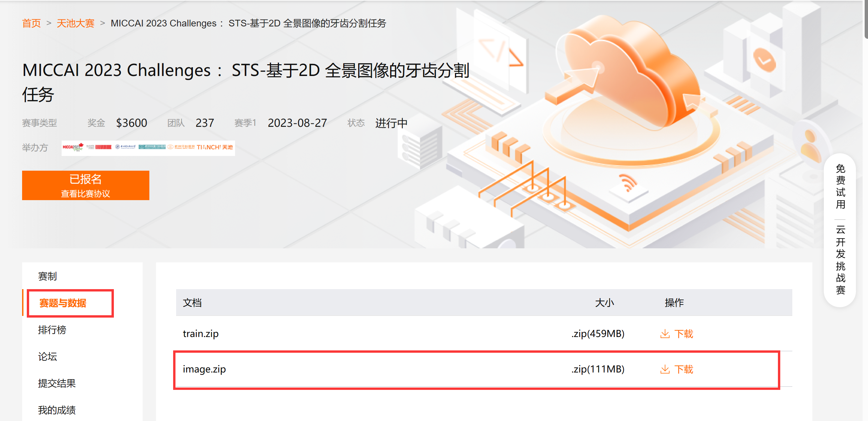Navigate to 首页 via breadcrumb
This screenshot has height=421, width=868.
(31, 23)
